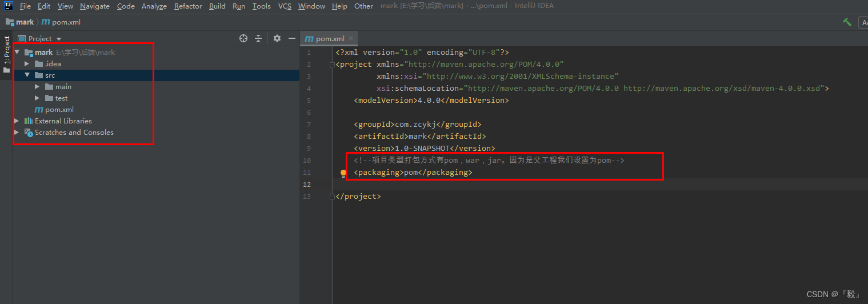Click the External Libraries bars icon
Viewport: 868px width, 304px height.
pyautogui.click(x=29, y=121)
